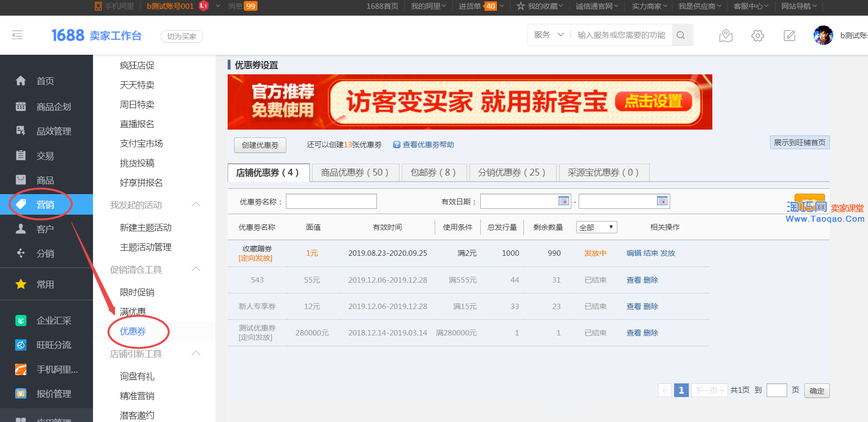The width and height of the screenshot is (868, 422).
Task: Open the home icon 首页 in the sidebar
Action: (21, 81)
